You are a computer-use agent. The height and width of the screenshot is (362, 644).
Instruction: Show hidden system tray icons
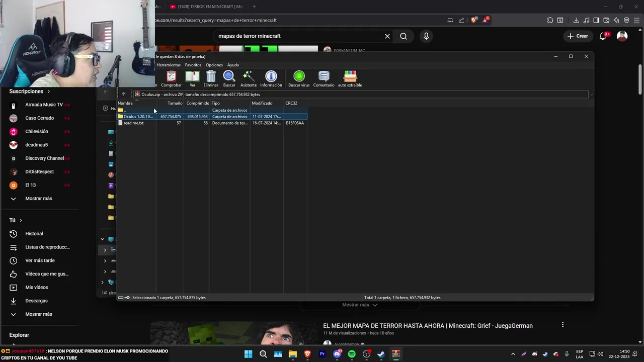pos(513,354)
